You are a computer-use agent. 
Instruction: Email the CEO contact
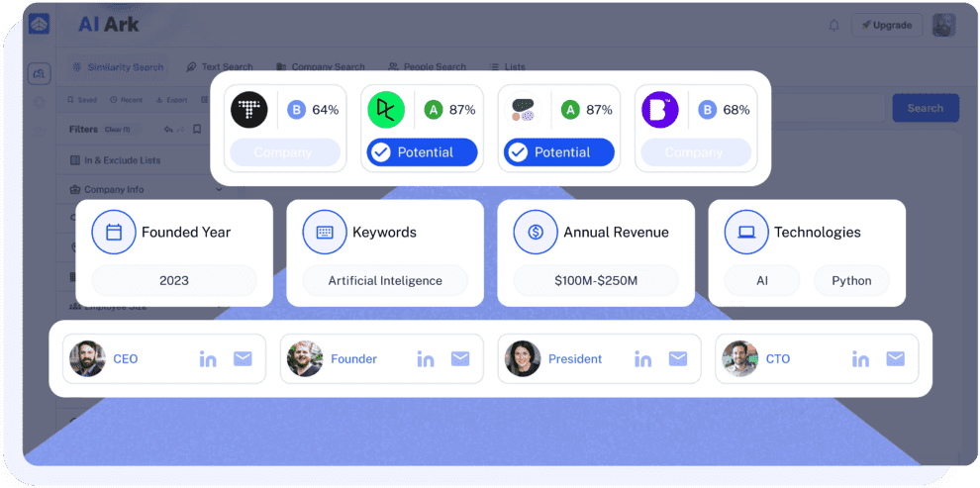tap(243, 358)
